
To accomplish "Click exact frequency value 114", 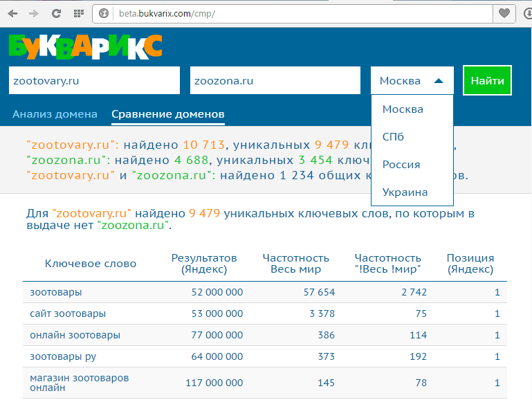I will click(419, 335).
